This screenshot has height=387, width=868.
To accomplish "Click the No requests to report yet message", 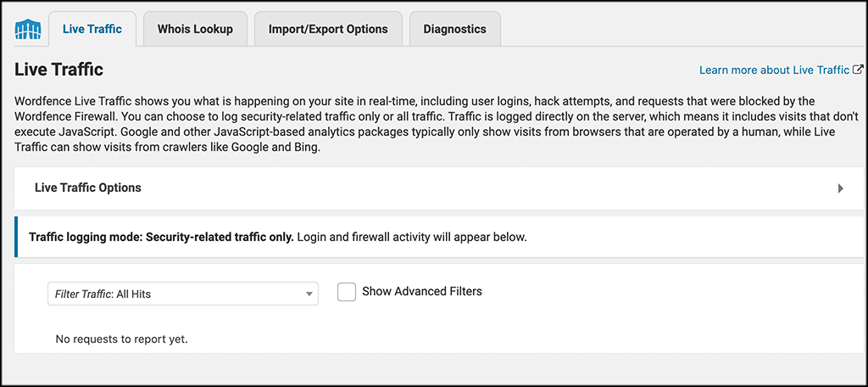I will [x=122, y=339].
